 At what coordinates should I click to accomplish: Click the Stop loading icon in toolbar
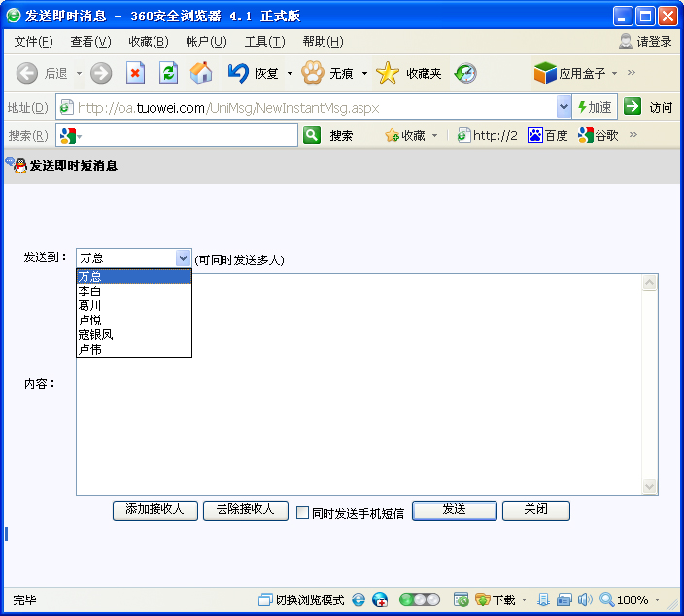tap(135, 73)
